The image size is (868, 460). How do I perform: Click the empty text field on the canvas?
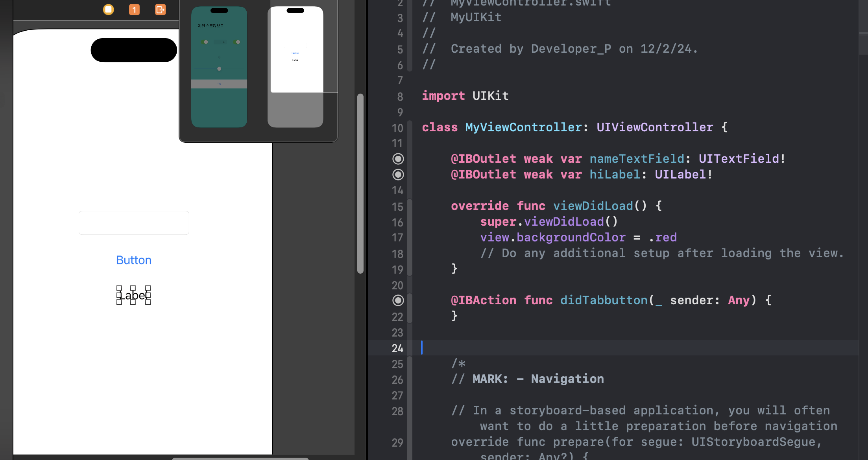pos(134,223)
